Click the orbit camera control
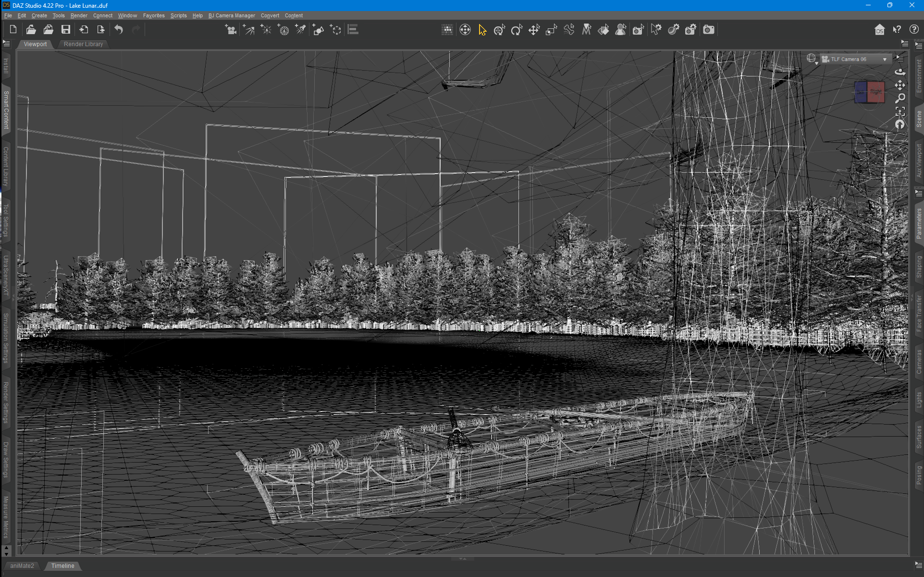The height and width of the screenshot is (577, 924). (900, 72)
